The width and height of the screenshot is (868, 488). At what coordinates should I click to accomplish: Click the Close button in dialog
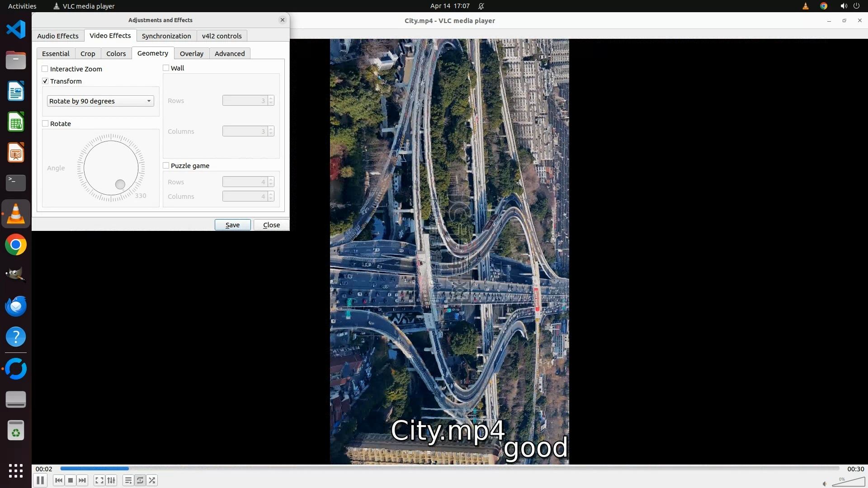271,225
